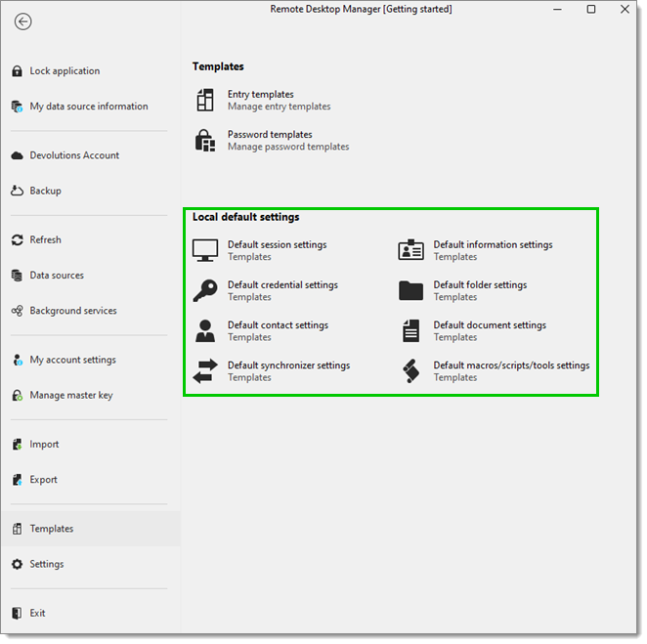
Task: Click the back arrow icon
Action: pyautogui.click(x=22, y=21)
